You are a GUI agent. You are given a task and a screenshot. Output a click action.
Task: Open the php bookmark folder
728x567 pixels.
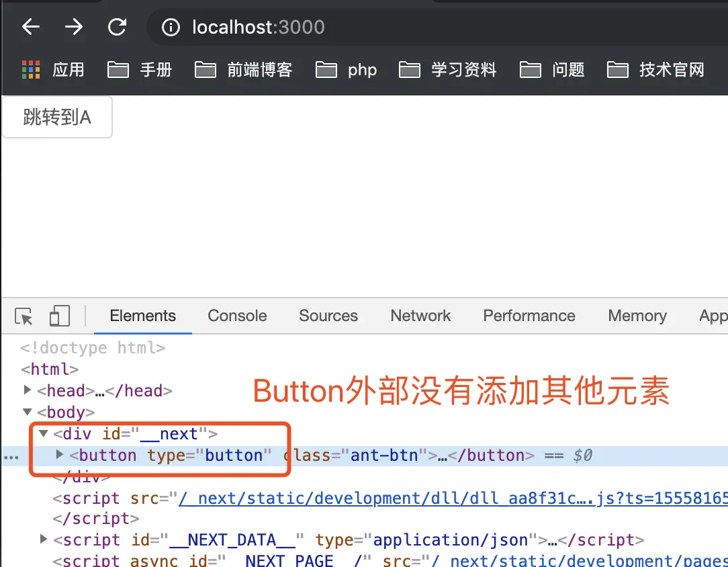click(x=346, y=70)
